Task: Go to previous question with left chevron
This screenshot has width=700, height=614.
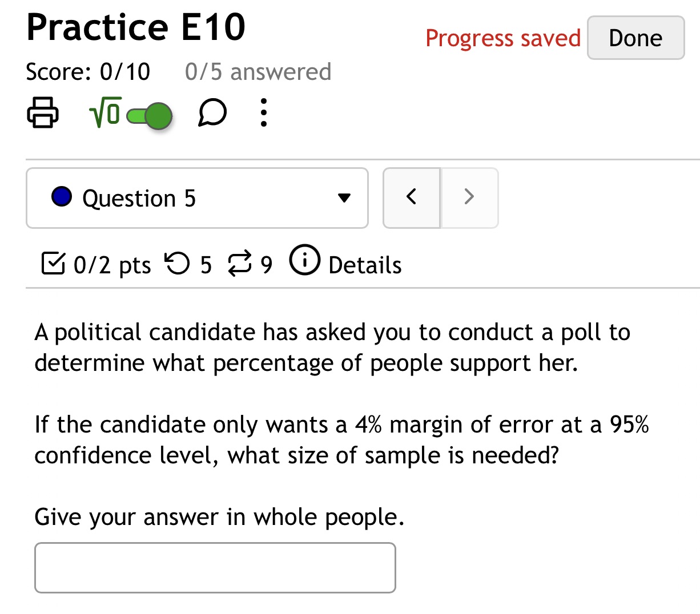Action: point(412,196)
